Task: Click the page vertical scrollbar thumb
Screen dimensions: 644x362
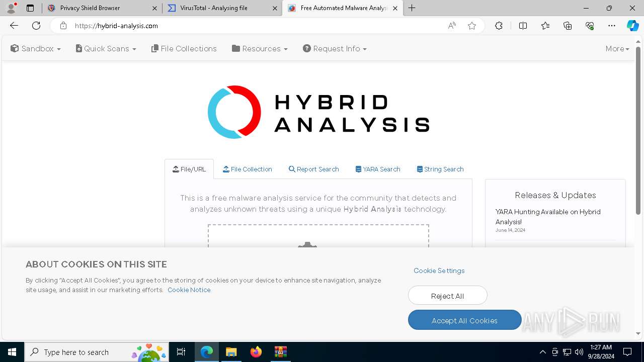Action: (x=638, y=131)
